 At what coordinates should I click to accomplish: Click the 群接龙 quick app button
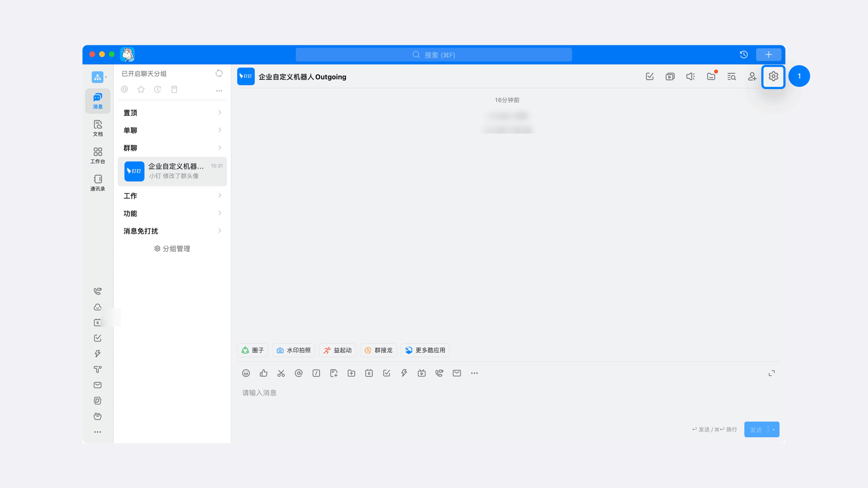tap(378, 350)
